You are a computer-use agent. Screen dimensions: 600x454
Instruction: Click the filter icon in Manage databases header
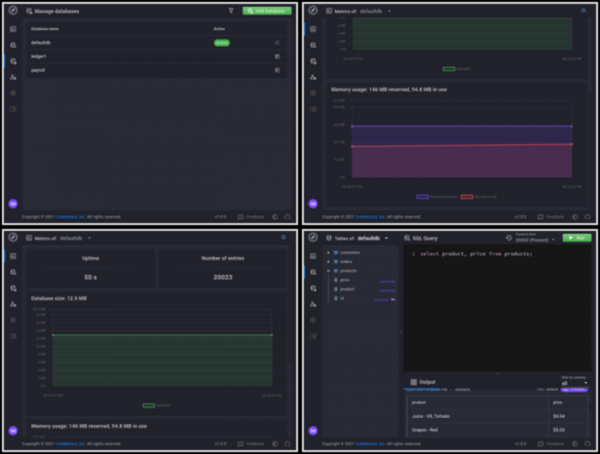(x=231, y=11)
